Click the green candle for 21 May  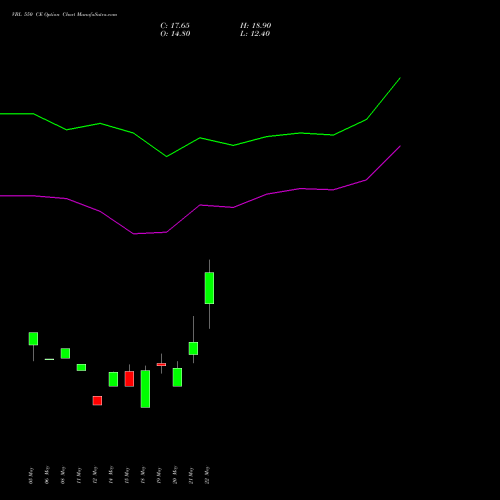point(193,348)
